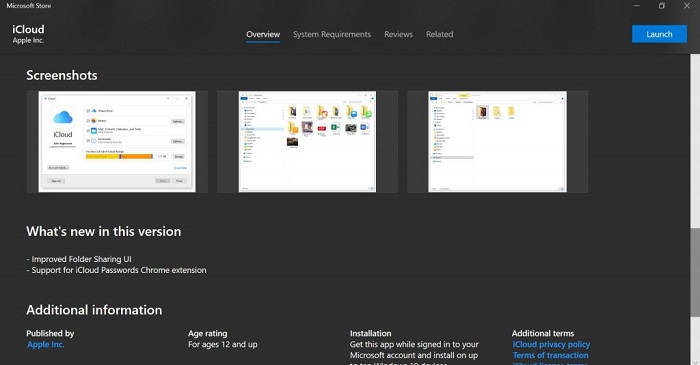Minimize the Microsoft Store window
This screenshot has width=700, height=365.
pos(637,6)
